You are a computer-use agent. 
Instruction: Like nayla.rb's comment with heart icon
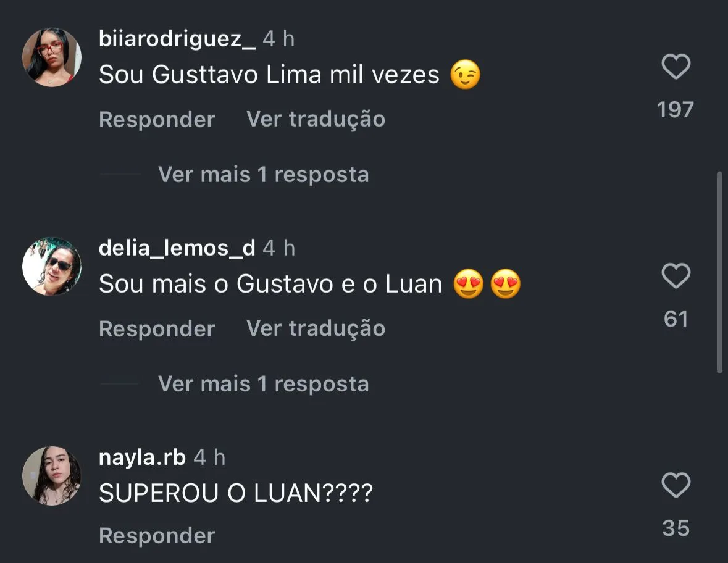click(x=676, y=485)
